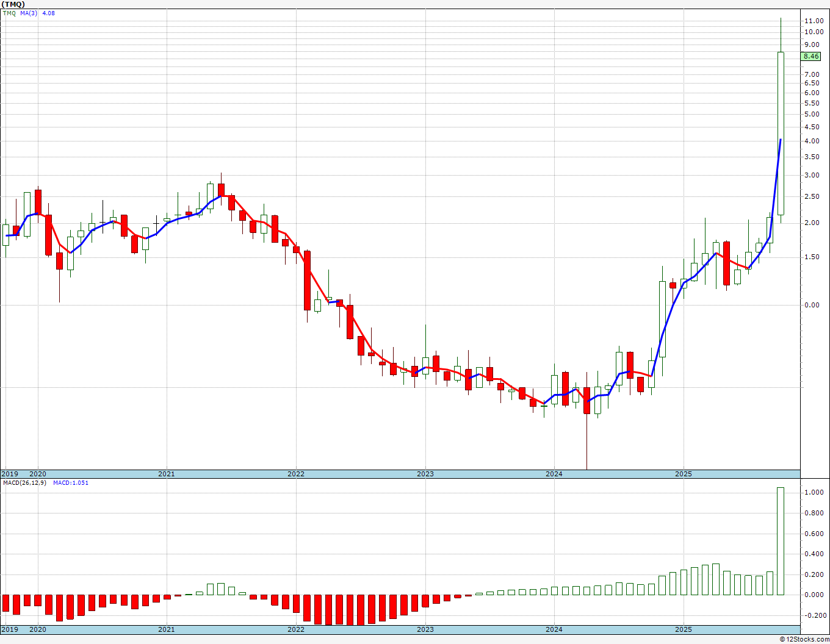Image resolution: width=830 pixels, height=644 pixels.
Task: Click the 0.000 MACD axis label
Action: (x=814, y=595)
